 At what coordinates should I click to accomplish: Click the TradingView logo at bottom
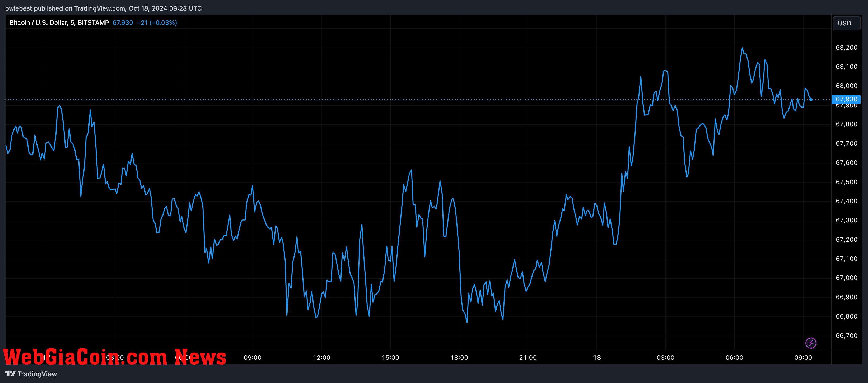(x=31, y=374)
